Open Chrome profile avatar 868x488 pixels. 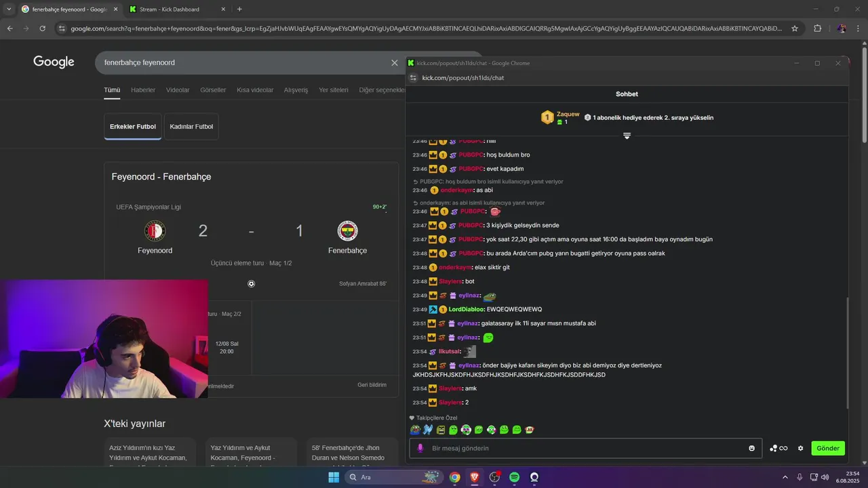click(842, 28)
